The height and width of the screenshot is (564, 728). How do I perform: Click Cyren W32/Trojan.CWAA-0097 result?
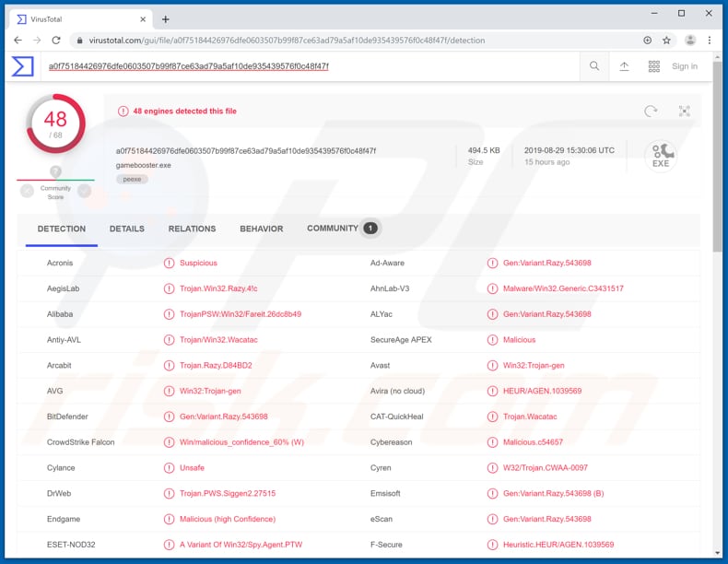coord(545,468)
